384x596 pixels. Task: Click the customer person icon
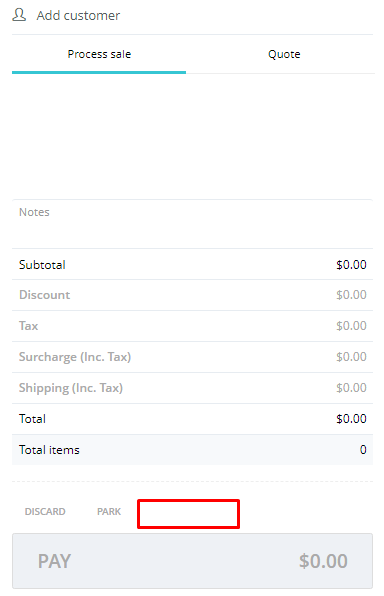(19, 15)
